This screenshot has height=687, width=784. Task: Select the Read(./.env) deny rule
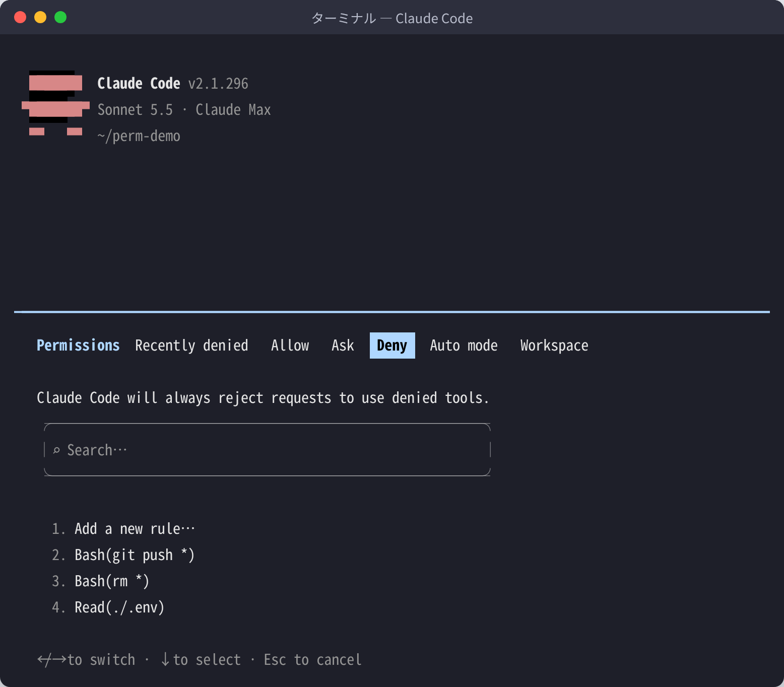pyautogui.click(x=108, y=607)
